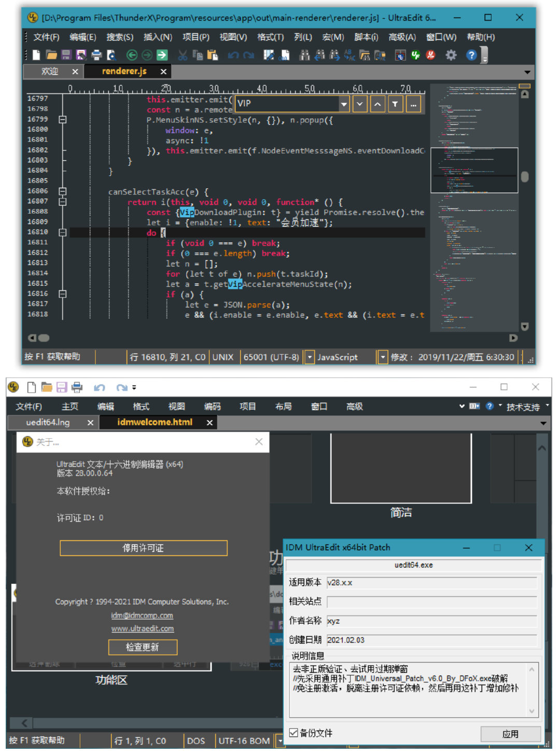560x755 pixels.
Task: Click undo icon in bottom window quick toolbar
Action: (100, 387)
